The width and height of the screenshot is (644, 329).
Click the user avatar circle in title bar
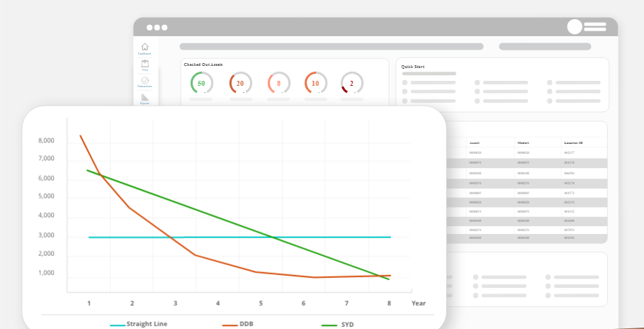tap(575, 27)
